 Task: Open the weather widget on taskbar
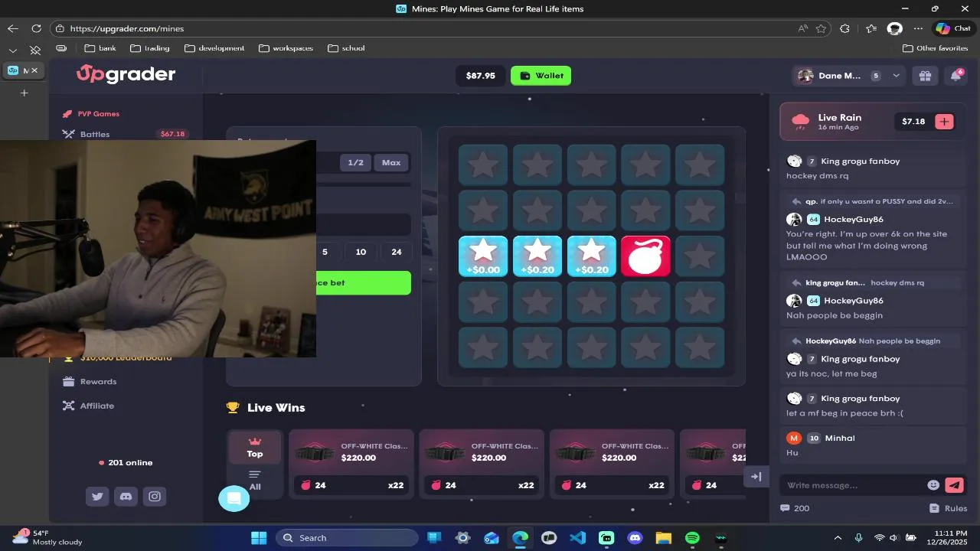click(x=47, y=537)
